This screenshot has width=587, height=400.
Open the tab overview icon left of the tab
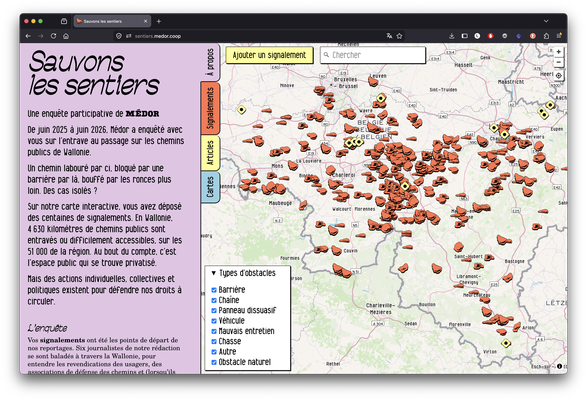click(x=64, y=21)
